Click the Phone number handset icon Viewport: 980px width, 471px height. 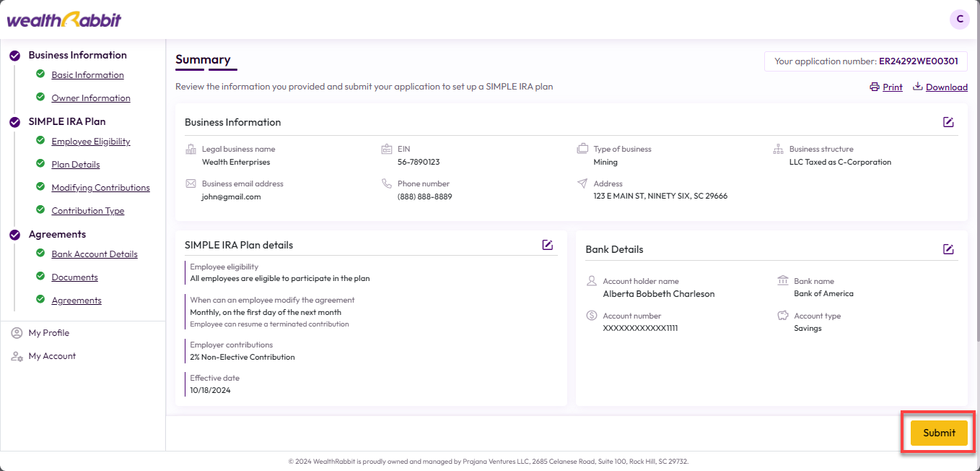[x=387, y=183]
